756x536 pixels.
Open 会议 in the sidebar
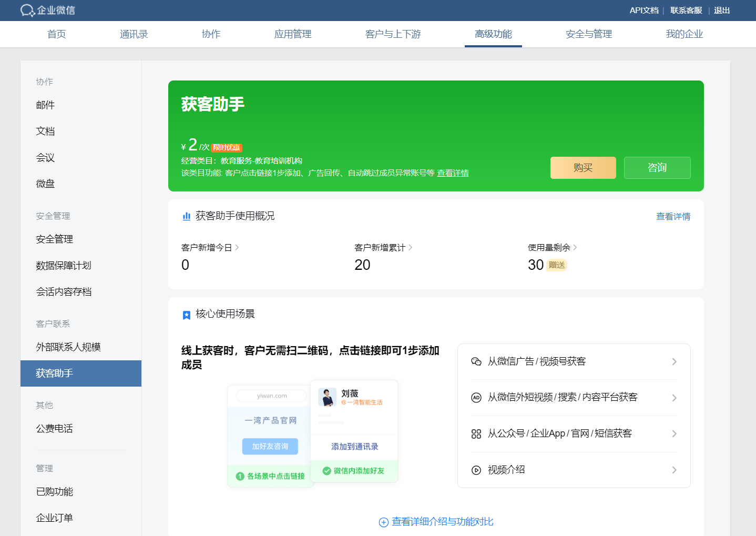[x=81, y=158]
